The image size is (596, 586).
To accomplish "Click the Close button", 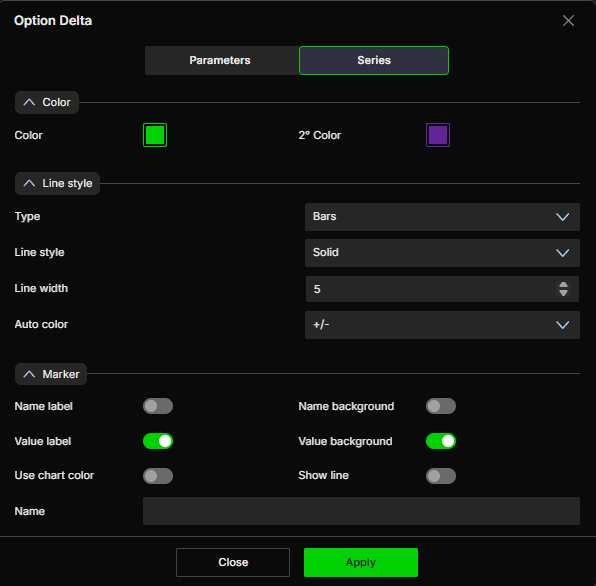I will (x=233, y=562).
